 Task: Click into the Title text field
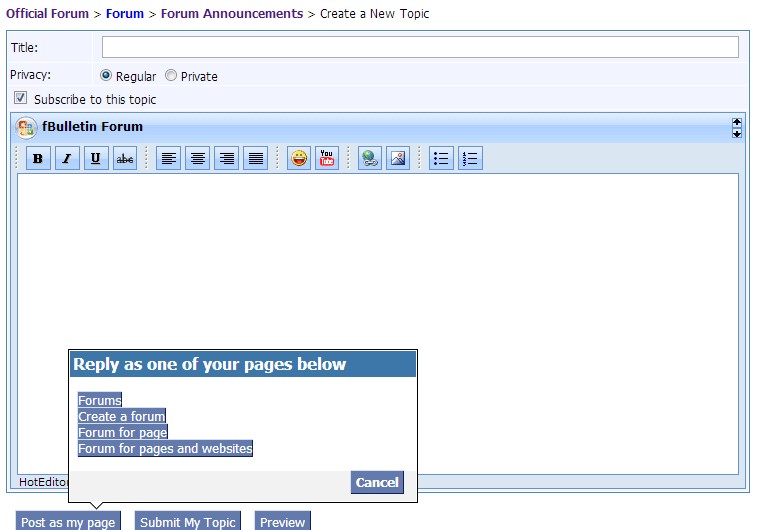point(420,47)
